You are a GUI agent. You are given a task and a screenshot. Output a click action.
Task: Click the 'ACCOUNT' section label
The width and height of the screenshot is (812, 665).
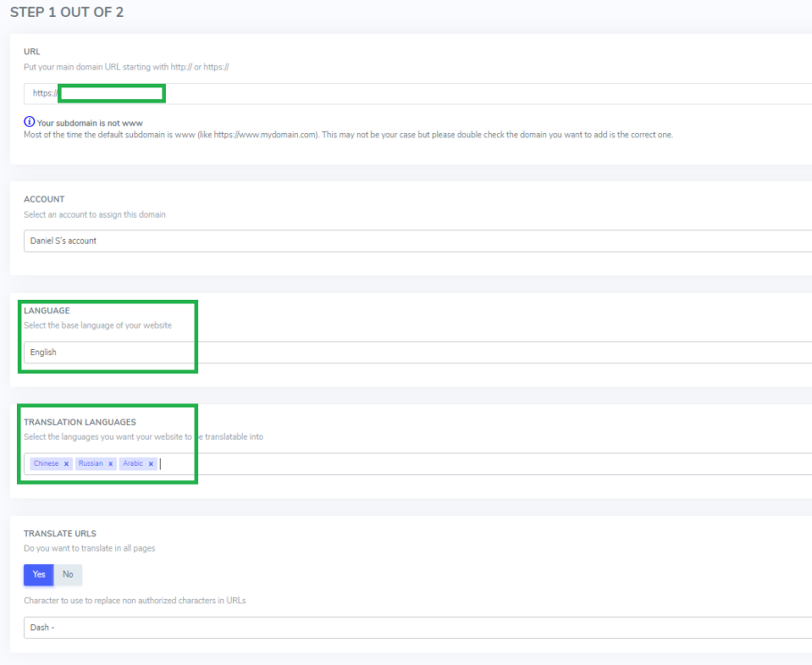44,199
